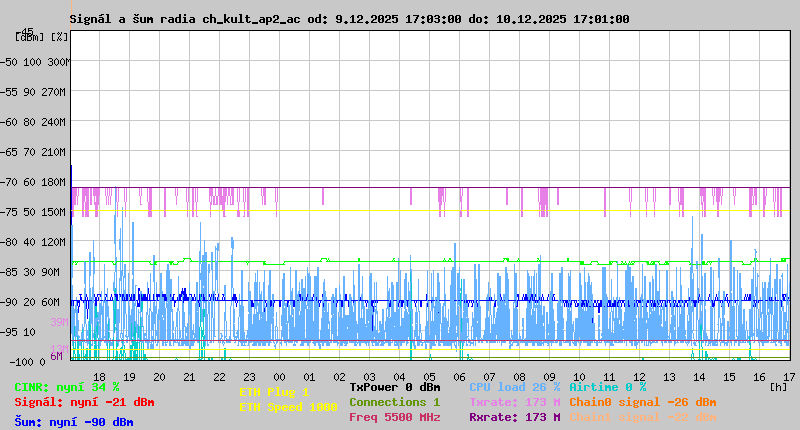Click the green CINR legend label
This screenshot has width=800, height=430.
pyautogui.click(x=67, y=387)
